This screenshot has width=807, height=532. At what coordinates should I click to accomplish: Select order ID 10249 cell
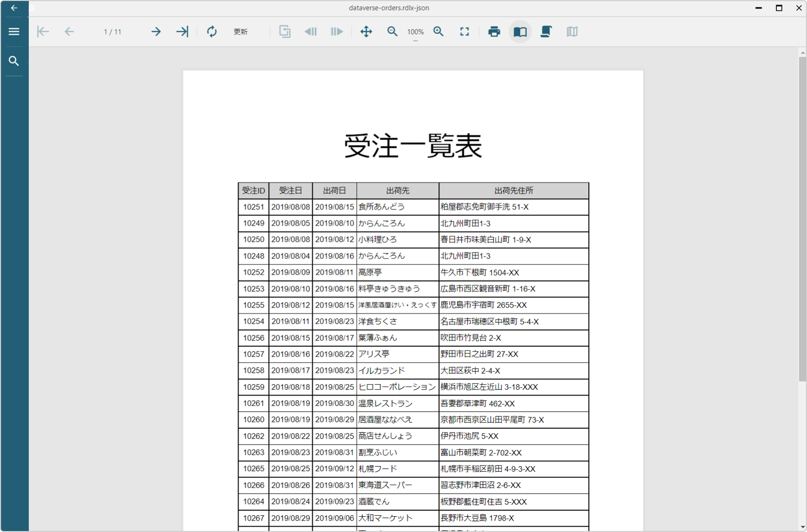(254, 223)
